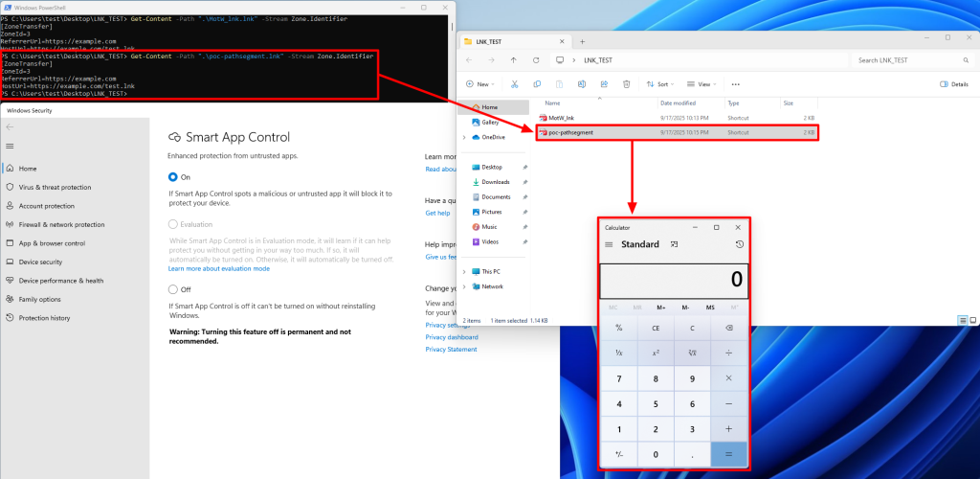Expand the This PC tree node

[x=464, y=271]
